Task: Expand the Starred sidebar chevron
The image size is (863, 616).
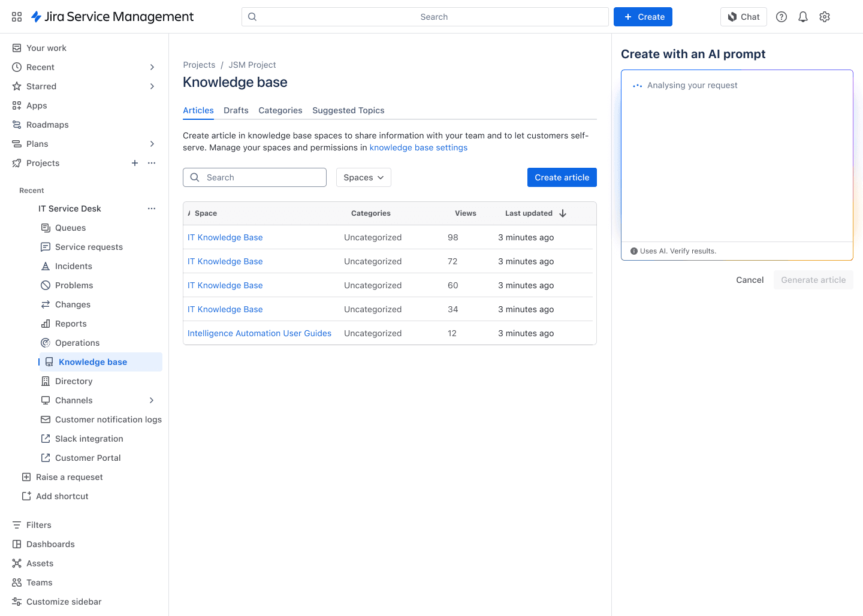Action: tap(152, 86)
